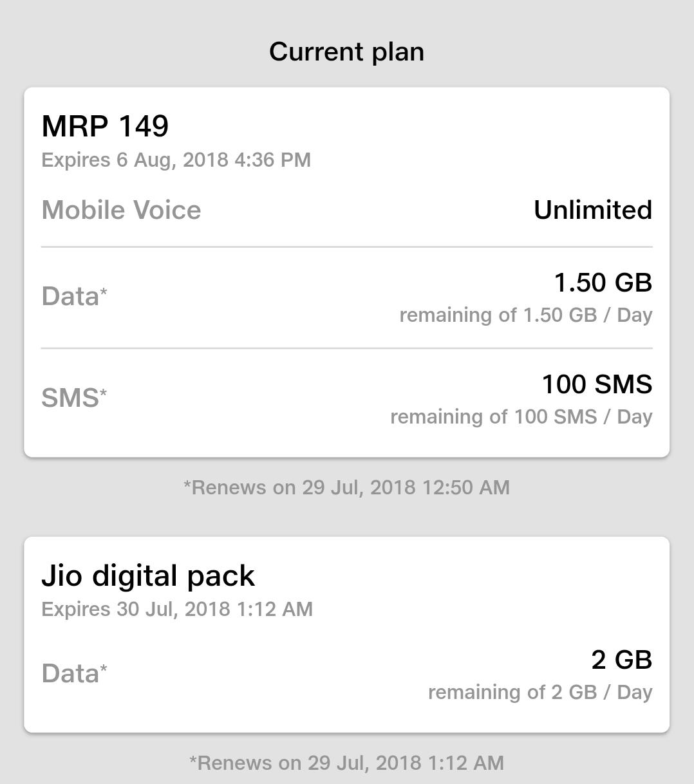Open the MRP 149 plan card title
The width and height of the screenshot is (694, 784).
(105, 126)
